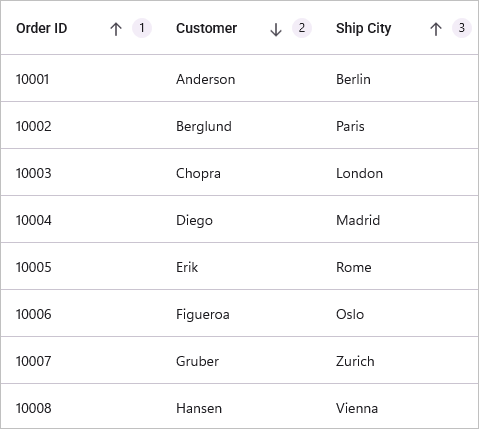
Task: Sort by the Ship City column header
Action: 399,28
